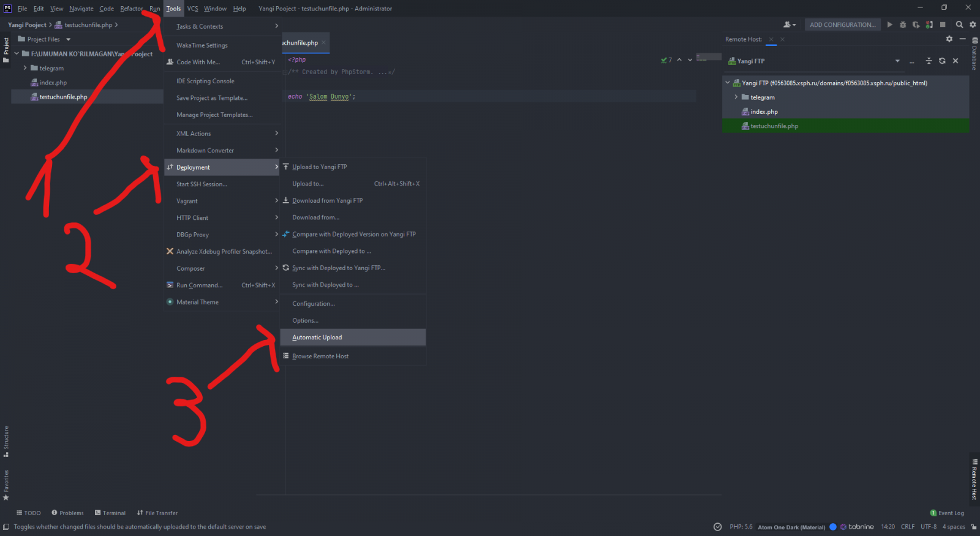Open deployment Configuration... entry
This screenshot has height=536, width=980.
[353, 304]
